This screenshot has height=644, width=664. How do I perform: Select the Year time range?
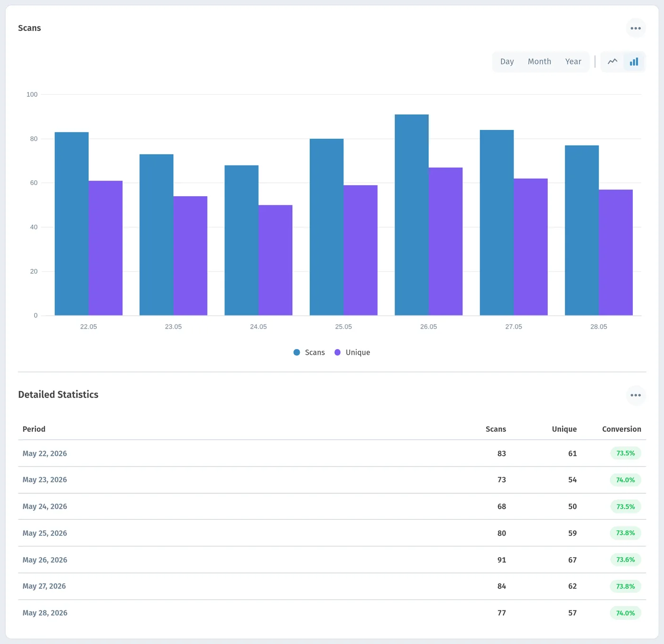(573, 62)
